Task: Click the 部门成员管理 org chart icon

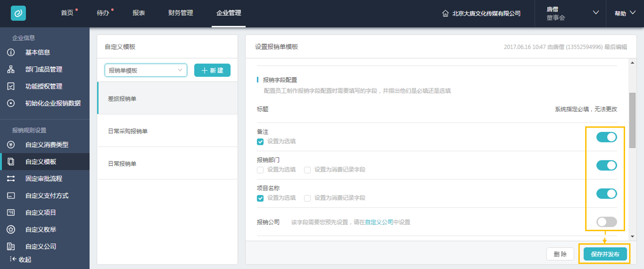Action: pyautogui.click(x=11, y=69)
